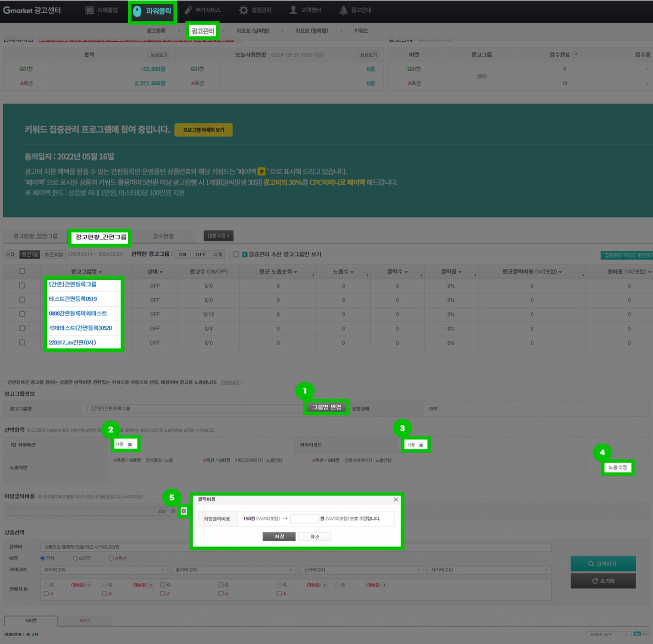Sort by 상태 column arrow
Image resolution: width=653 pixels, height=644 pixels.
[161, 272]
